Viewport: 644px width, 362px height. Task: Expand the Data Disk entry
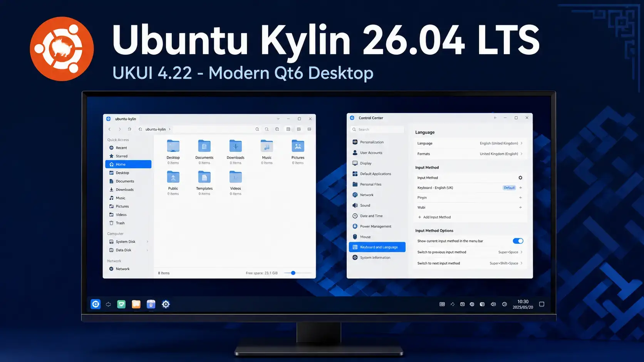[148, 250]
